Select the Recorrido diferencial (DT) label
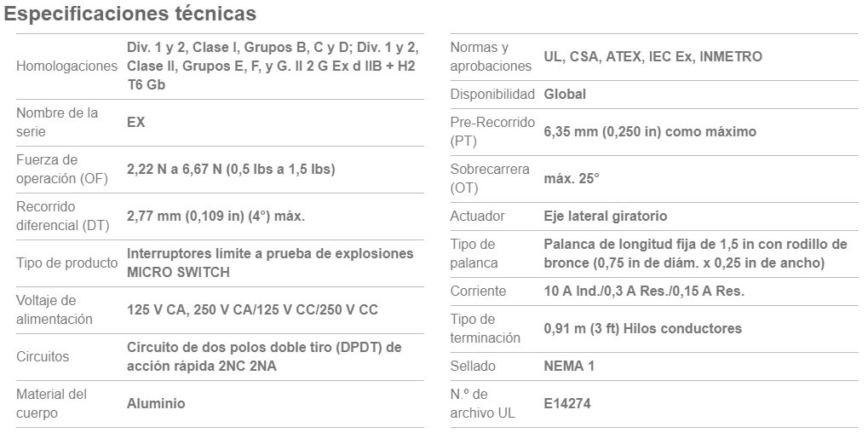868x433 pixels. click(63, 216)
